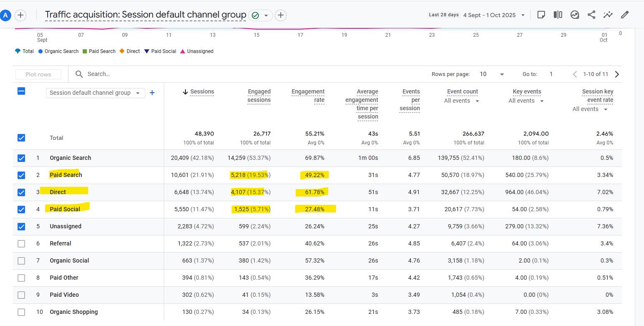Open Key events All events filter
The height and width of the screenshot is (326, 644).
526,101
